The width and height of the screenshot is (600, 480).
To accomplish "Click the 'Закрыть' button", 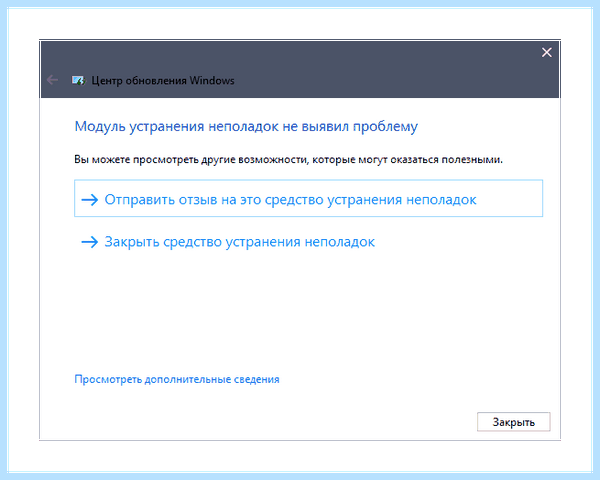I will tap(514, 422).
